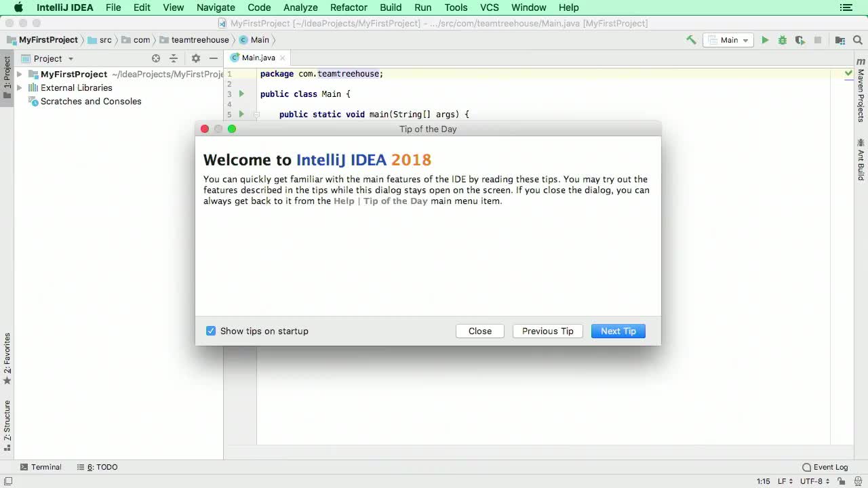The width and height of the screenshot is (868, 488).
Task: Click the grey Stop square icon
Action: 818,40
